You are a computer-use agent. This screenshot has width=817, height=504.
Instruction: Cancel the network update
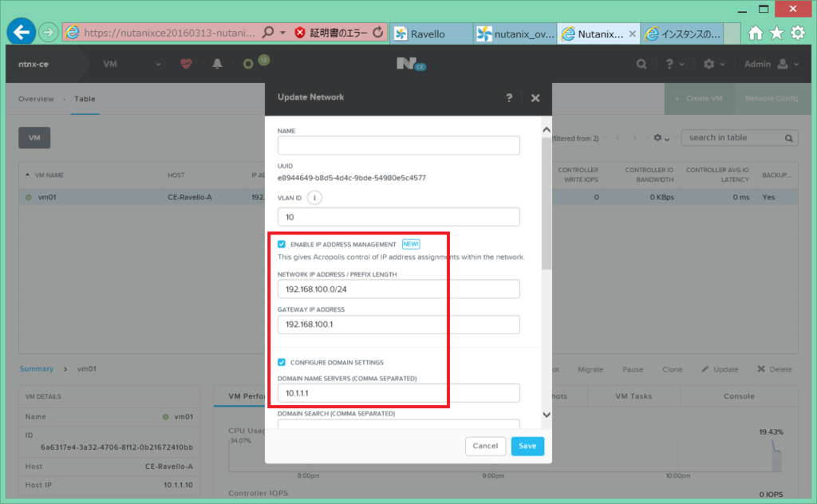click(x=485, y=446)
